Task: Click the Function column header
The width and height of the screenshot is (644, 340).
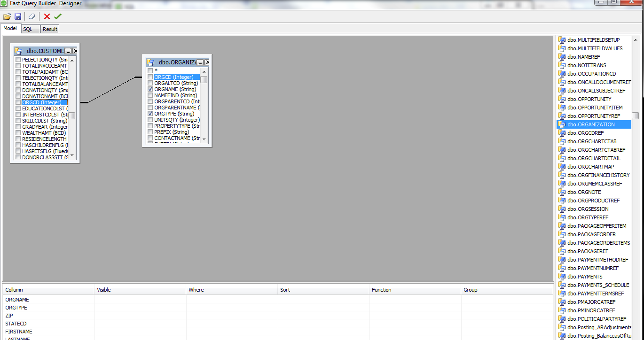Action: pyautogui.click(x=415, y=290)
